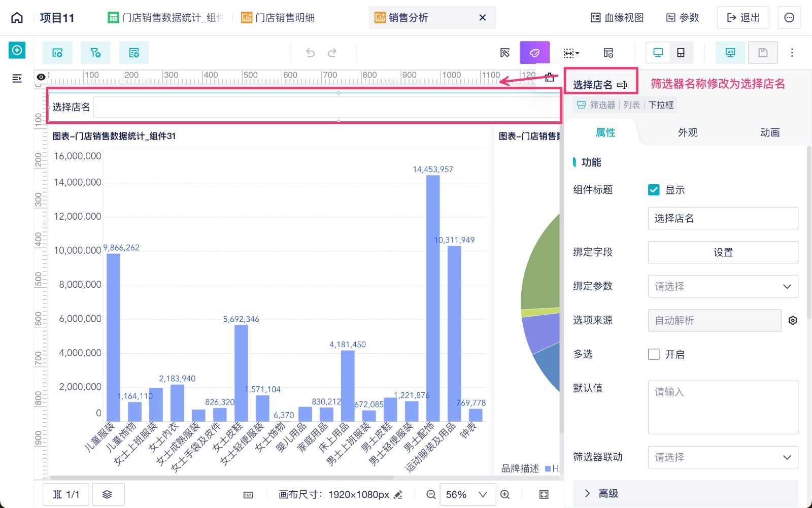The height and width of the screenshot is (508, 812).
Task: Click the 退出 button
Action: tap(743, 18)
